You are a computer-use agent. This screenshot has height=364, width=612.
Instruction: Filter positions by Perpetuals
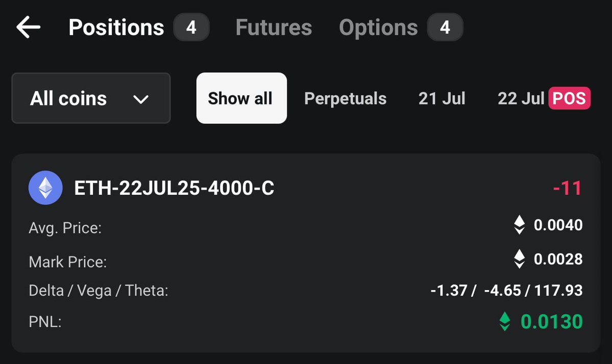pyautogui.click(x=346, y=98)
